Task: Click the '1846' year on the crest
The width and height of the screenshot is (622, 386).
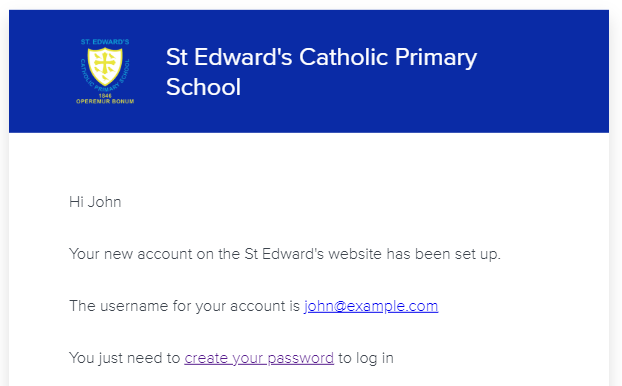Action: pos(105,96)
